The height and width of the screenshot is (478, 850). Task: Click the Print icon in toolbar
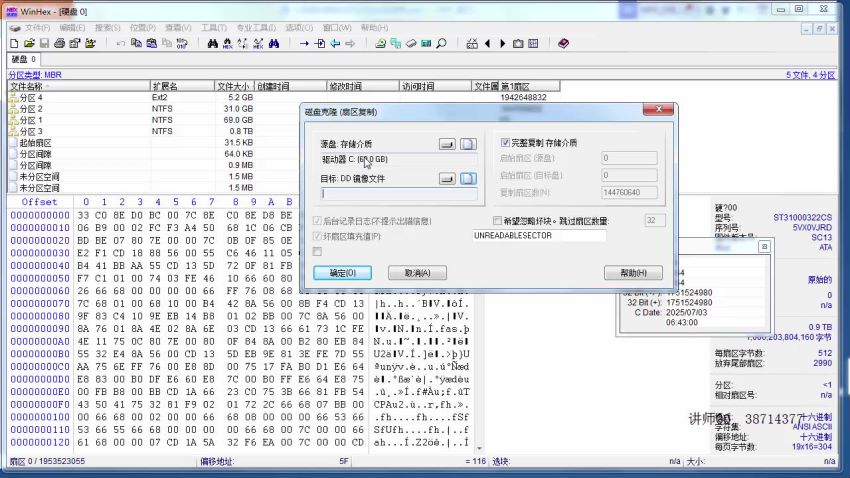[x=60, y=43]
